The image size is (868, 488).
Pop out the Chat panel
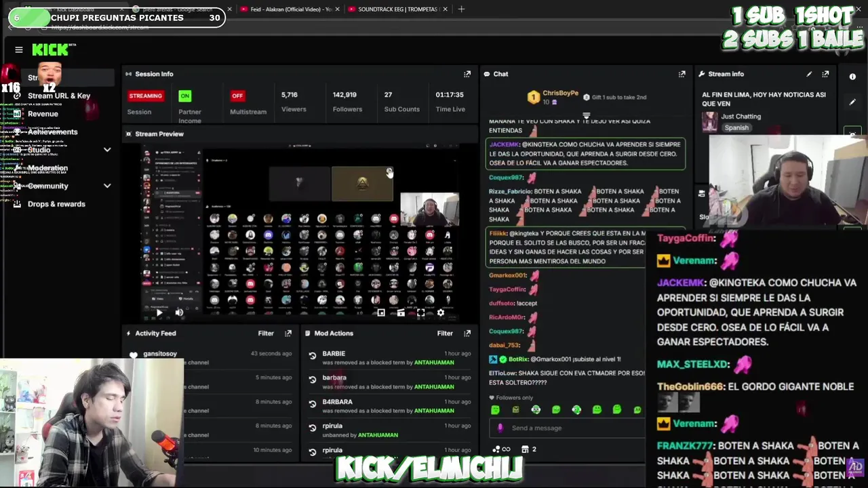(682, 74)
